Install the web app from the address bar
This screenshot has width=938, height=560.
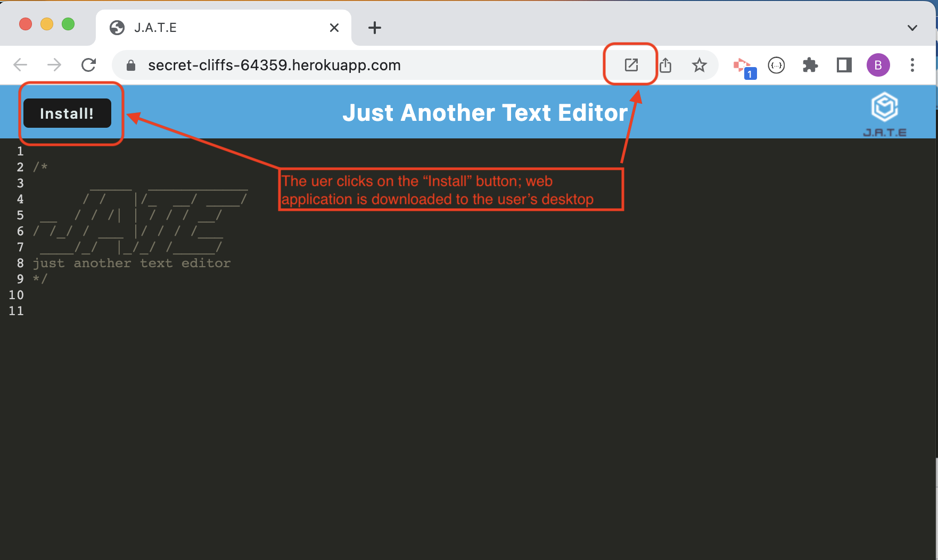click(631, 64)
